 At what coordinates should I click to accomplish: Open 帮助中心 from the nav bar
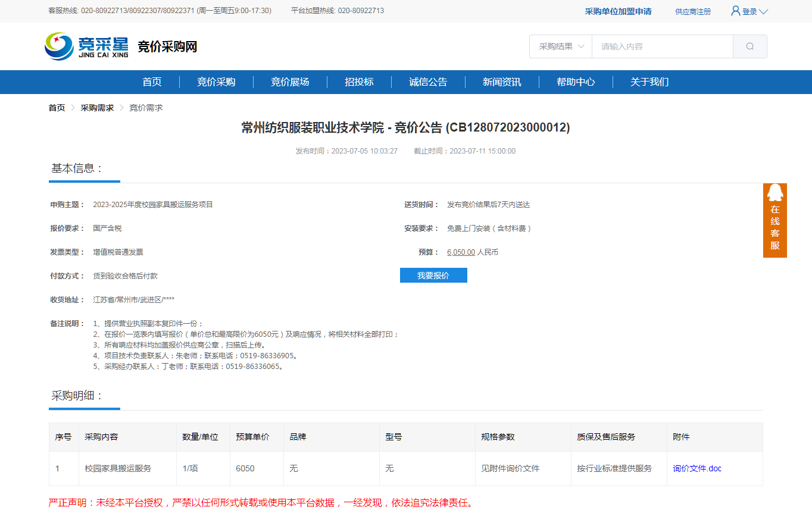point(576,82)
